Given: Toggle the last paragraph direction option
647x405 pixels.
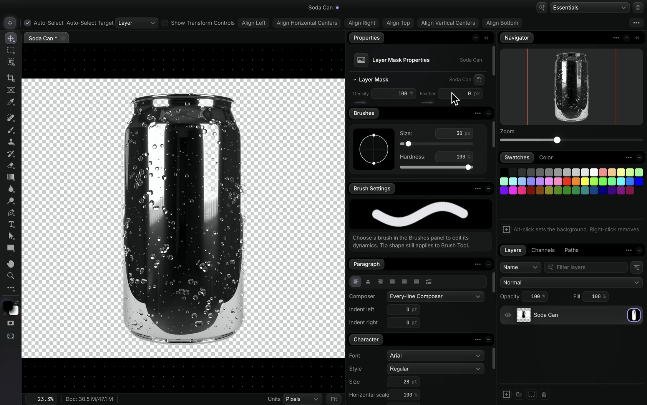Looking at the screenshot, I should (x=429, y=282).
